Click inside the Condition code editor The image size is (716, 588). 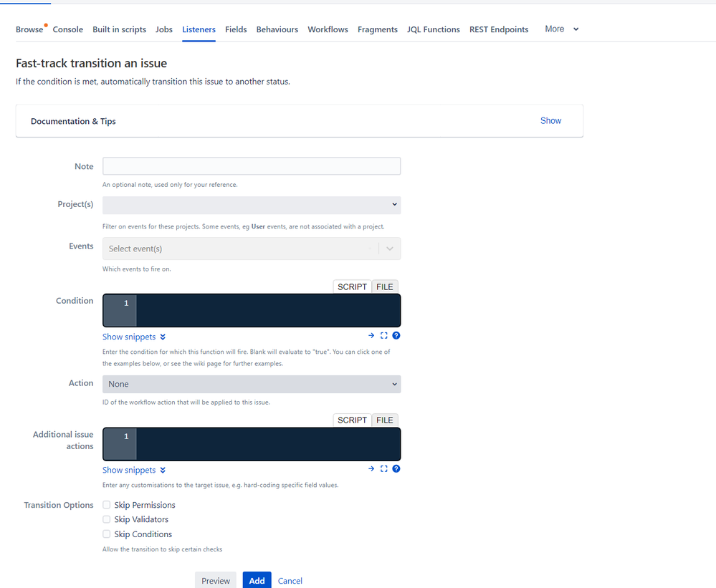tap(268, 311)
